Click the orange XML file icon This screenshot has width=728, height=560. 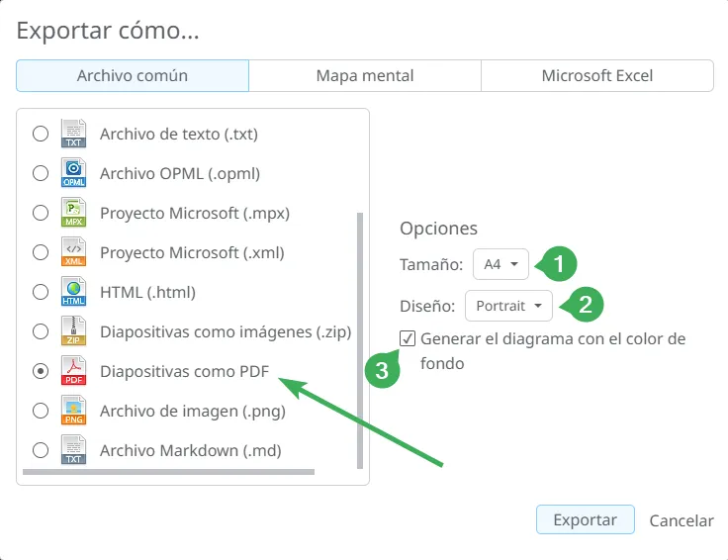(x=73, y=252)
